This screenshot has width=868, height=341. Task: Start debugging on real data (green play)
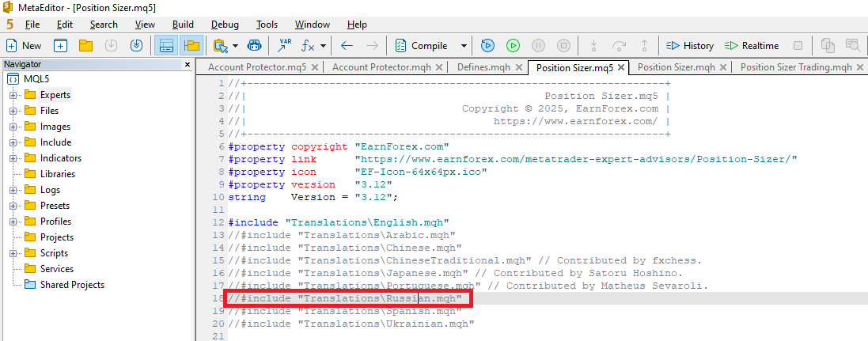[513, 45]
